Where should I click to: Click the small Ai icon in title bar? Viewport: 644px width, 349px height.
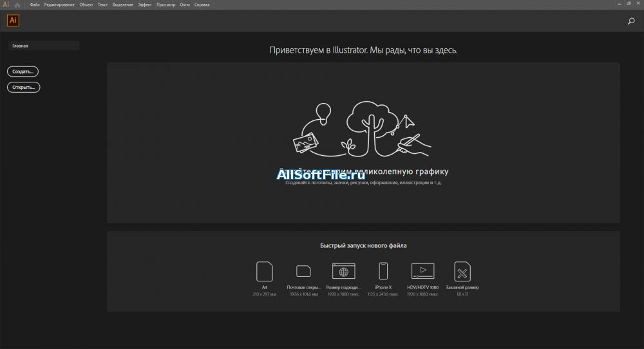[x=6, y=5]
